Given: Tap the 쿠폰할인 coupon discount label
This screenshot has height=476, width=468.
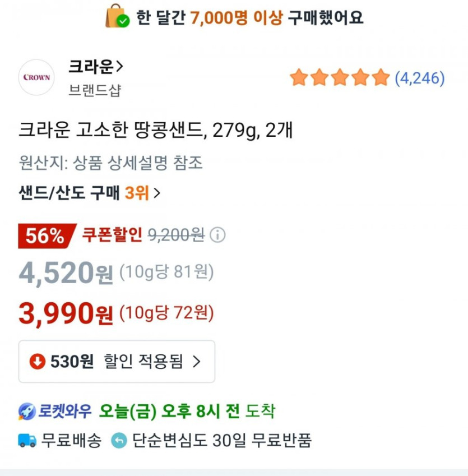Looking at the screenshot, I should (112, 235).
